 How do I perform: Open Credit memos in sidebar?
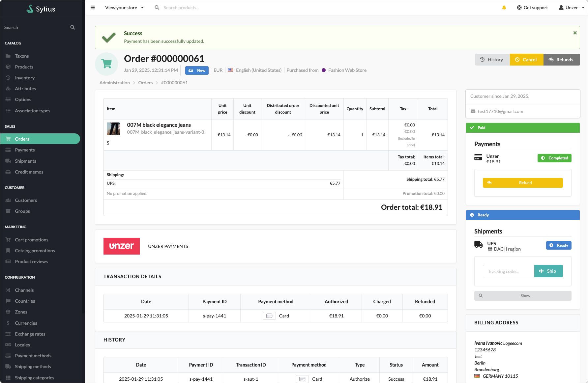point(29,172)
